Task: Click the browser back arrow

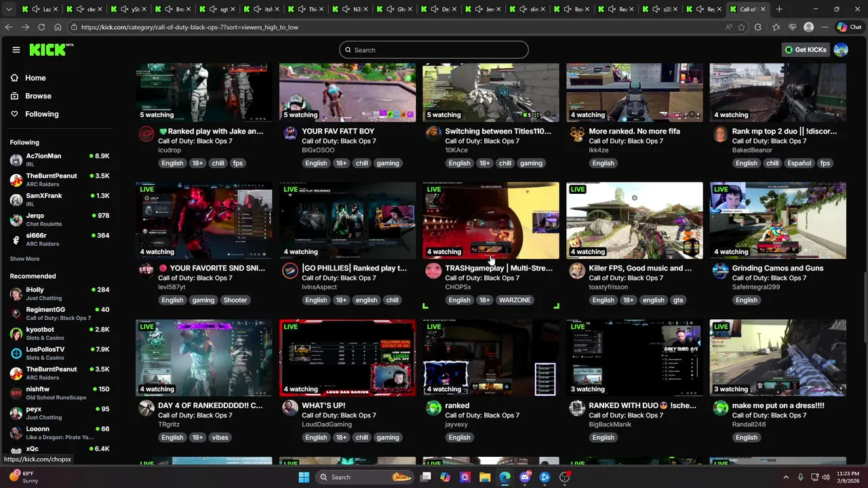Action: tap(9, 27)
